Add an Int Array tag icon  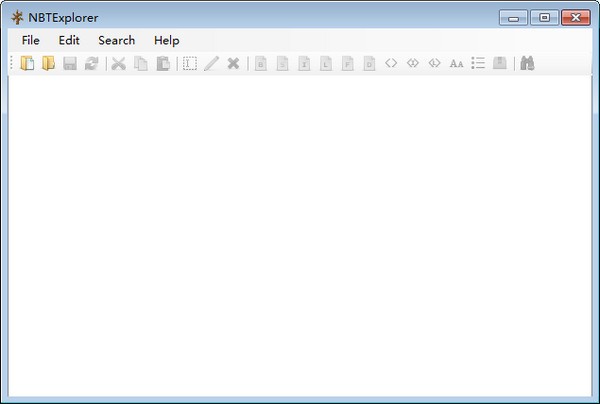click(412, 63)
